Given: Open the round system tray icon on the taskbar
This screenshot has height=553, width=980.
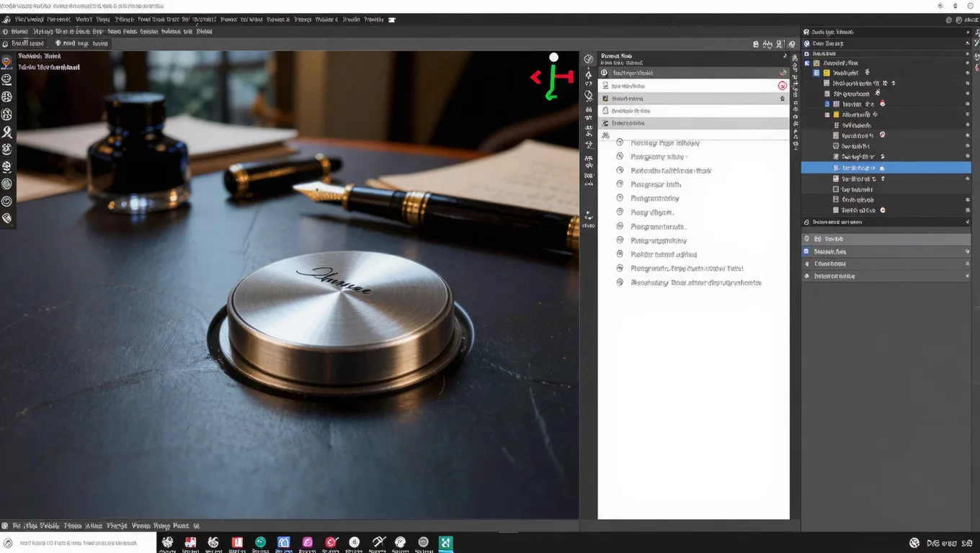Looking at the screenshot, I should click(914, 543).
